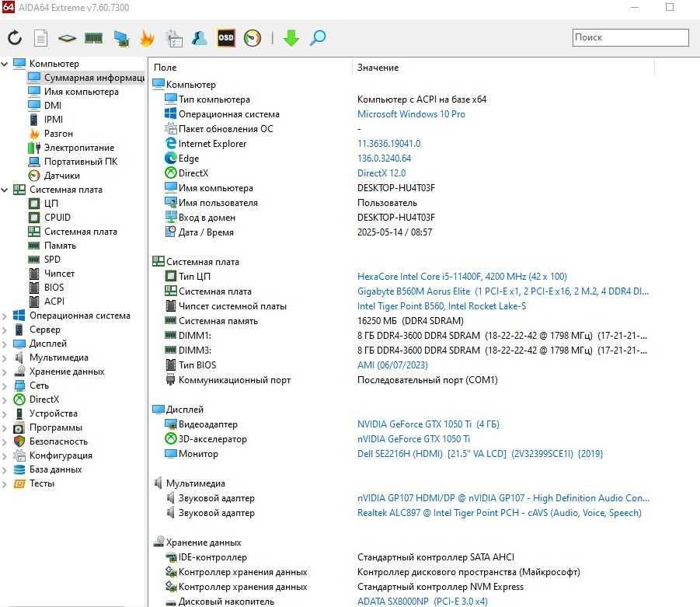The height and width of the screenshot is (607, 700).
Task: Select DMI in the tree
Action: [x=53, y=106]
